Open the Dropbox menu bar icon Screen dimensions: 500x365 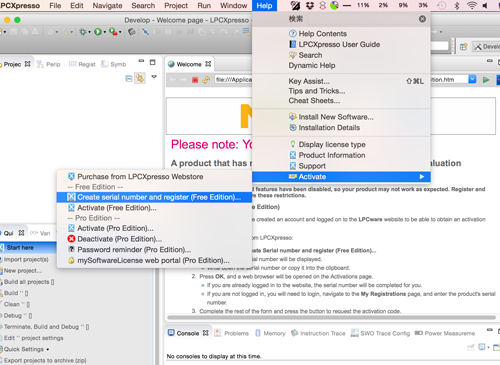pos(310,5)
